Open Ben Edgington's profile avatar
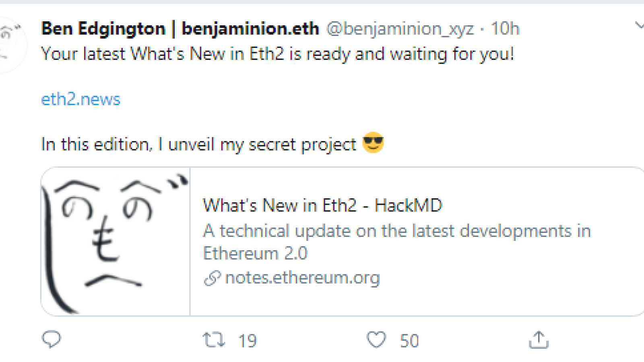 coord(12,44)
